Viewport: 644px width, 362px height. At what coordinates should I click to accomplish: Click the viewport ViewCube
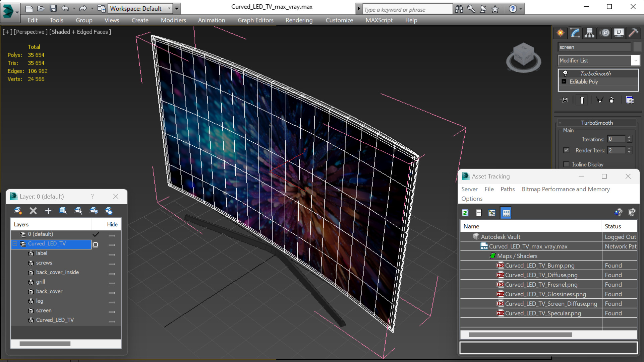523,57
